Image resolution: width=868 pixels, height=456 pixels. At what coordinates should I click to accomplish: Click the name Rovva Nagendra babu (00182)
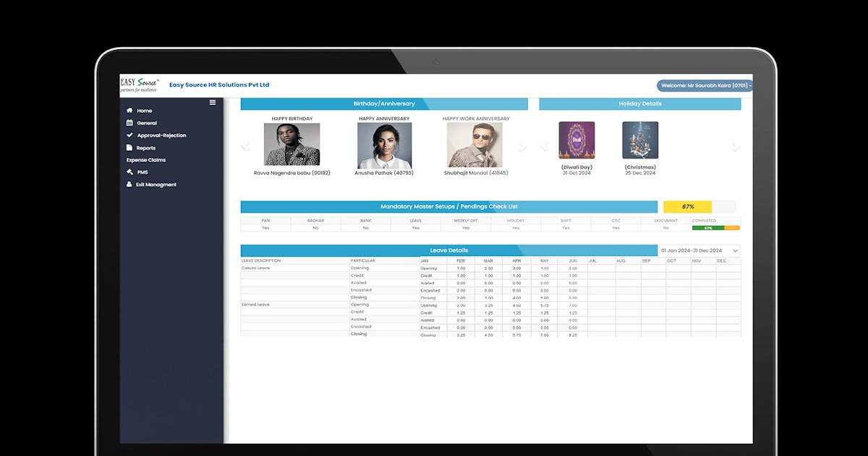(x=292, y=174)
